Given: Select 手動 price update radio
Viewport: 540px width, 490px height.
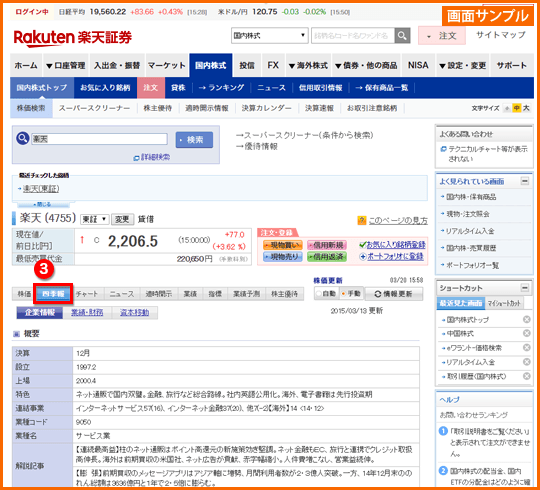Looking at the screenshot, I should 343,294.
